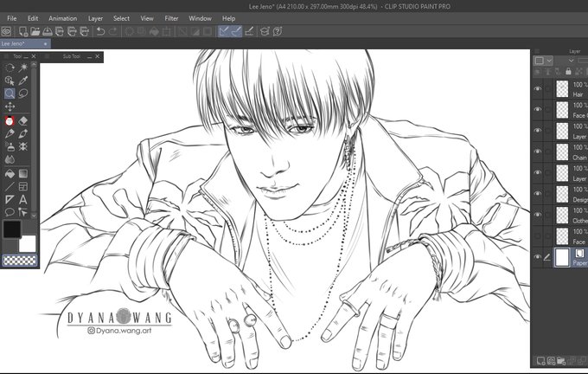The height and width of the screenshot is (374, 588).
Task: Create new canvas from command bar
Action: [x=22, y=31]
